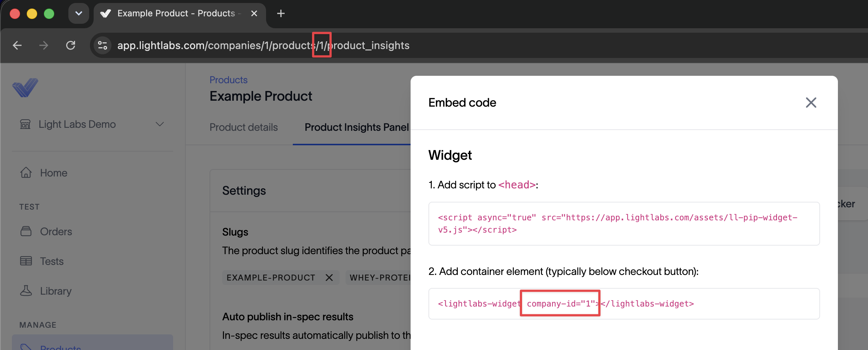The height and width of the screenshot is (350, 868).
Task: Click the Slugs label
Action: point(235,232)
